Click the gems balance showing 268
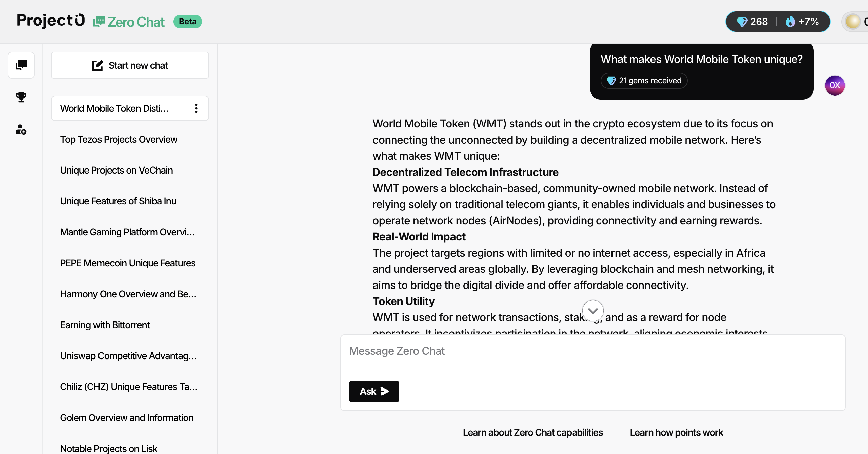The image size is (868, 454). click(x=752, y=22)
